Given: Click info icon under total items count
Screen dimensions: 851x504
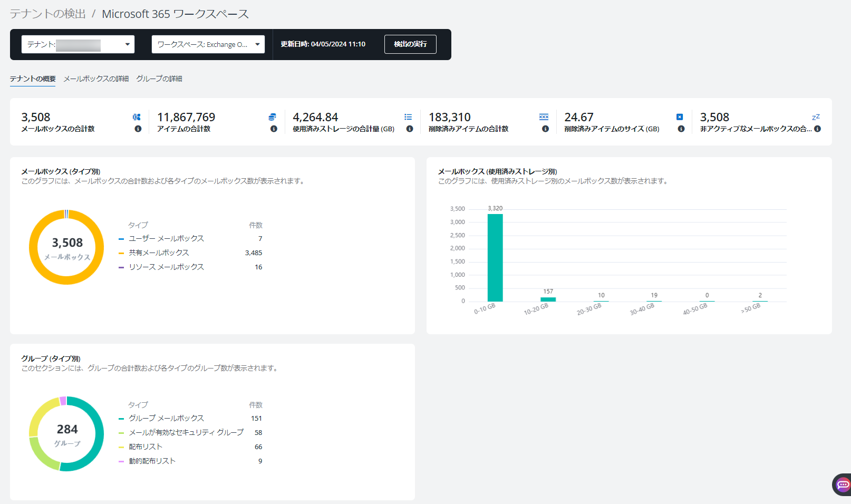Looking at the screenshot, I should click(x=274, y=129).
